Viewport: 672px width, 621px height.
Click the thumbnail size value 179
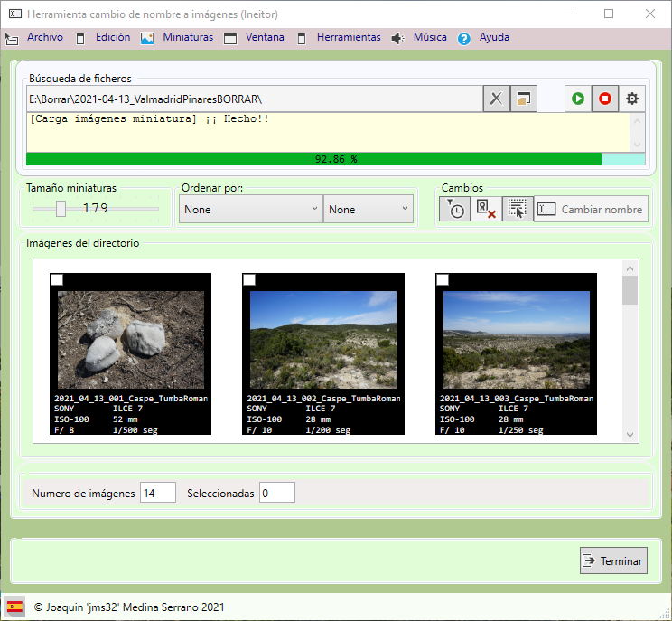pos(95,208)
